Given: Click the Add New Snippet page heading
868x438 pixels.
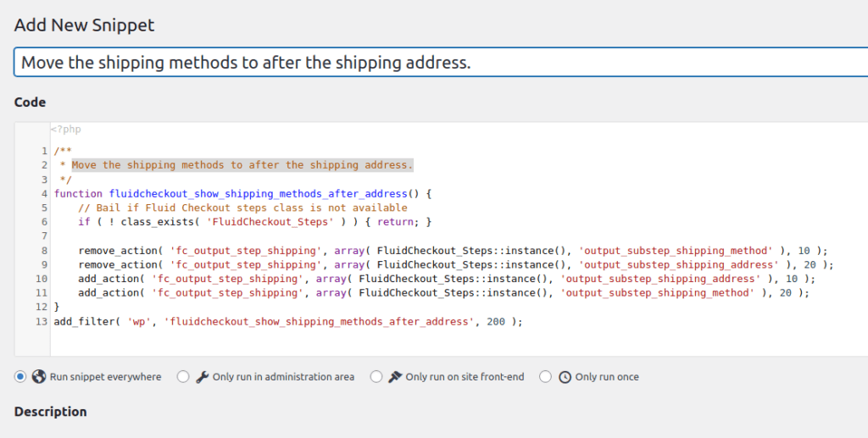Looking at the screenshot, I should pyautogui.click(x=85, y=25).
